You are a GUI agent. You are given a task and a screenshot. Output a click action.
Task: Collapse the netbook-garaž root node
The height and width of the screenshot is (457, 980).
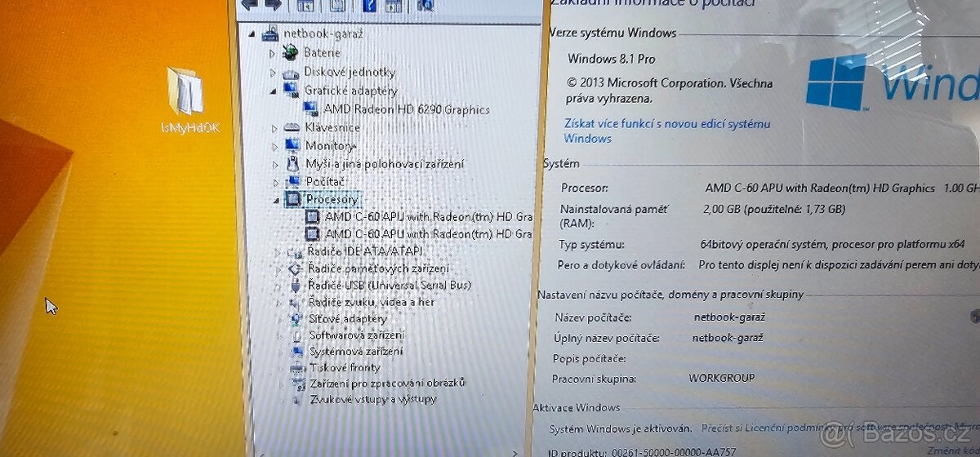coord(252,35)
